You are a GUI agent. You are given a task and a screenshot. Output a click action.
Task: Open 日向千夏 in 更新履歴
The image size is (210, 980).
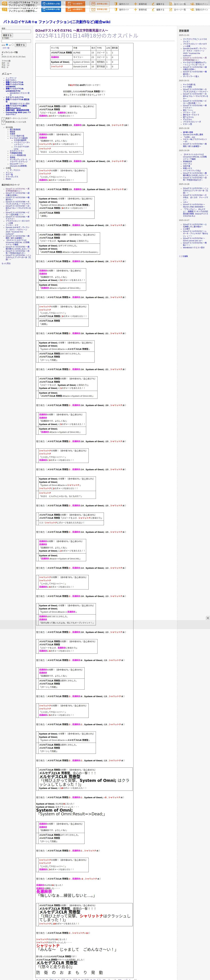coord(186,166)
